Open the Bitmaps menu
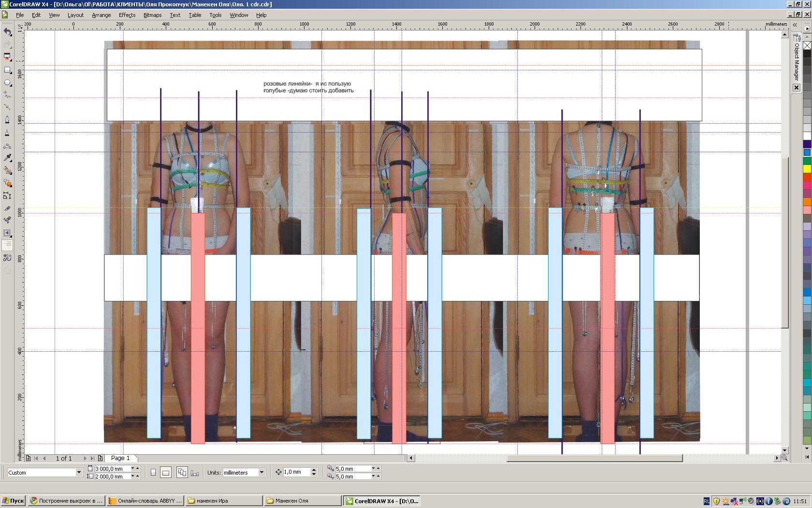Viewport: 812px width, 508px height. (x=152, y=15)
